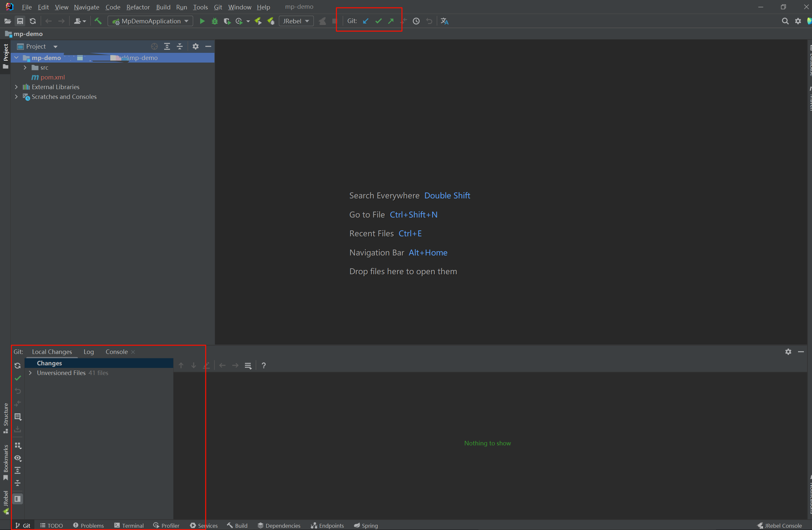Open MpDemoApplication run configuration dropdown
Viewport: 812px width, 530px height.
coord(151,21)
